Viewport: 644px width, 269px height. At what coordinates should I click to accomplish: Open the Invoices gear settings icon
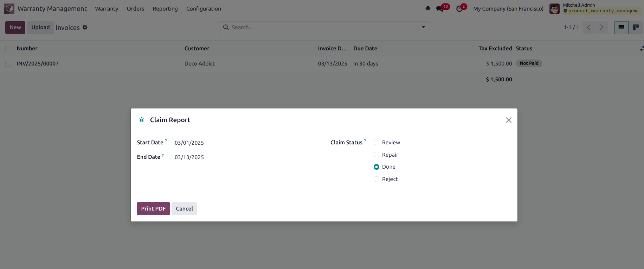pos(85,27)
